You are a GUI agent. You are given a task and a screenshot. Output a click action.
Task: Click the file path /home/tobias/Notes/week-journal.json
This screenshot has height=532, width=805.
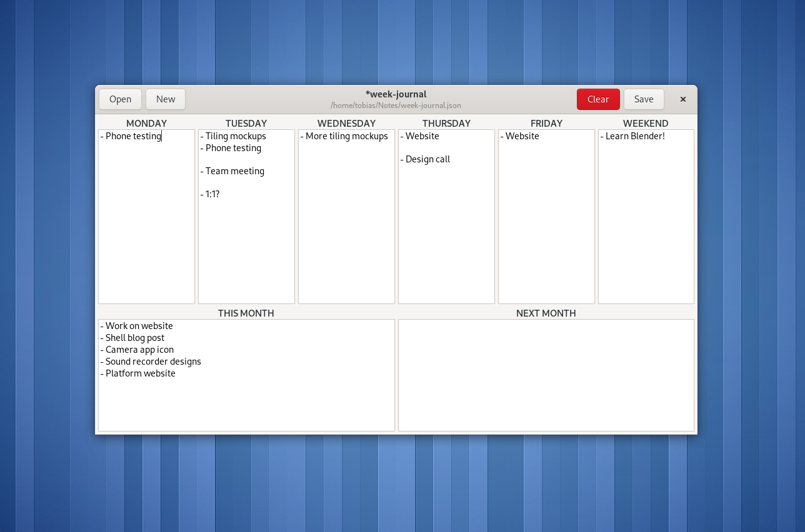click(396, 106)
